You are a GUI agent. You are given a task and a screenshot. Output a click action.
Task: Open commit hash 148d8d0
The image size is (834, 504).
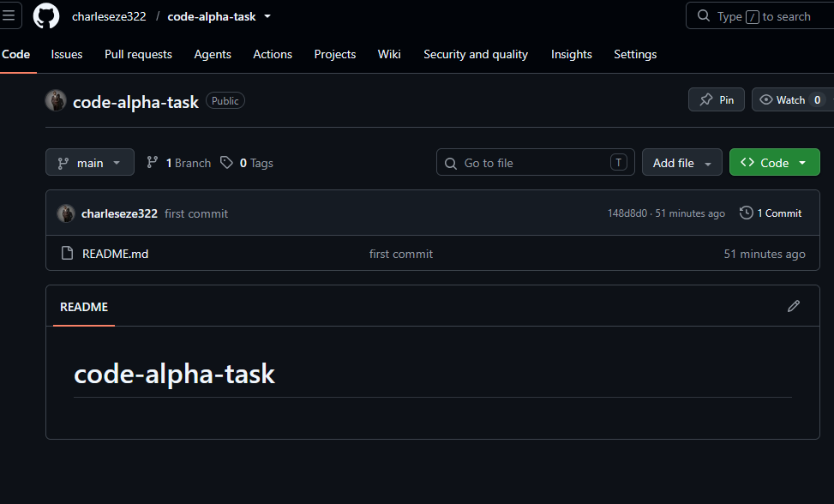point(627,213)
